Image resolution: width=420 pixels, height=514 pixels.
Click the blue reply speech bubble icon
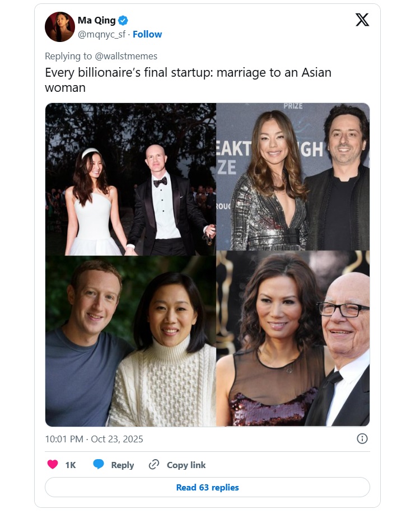[x=99, y=465]
